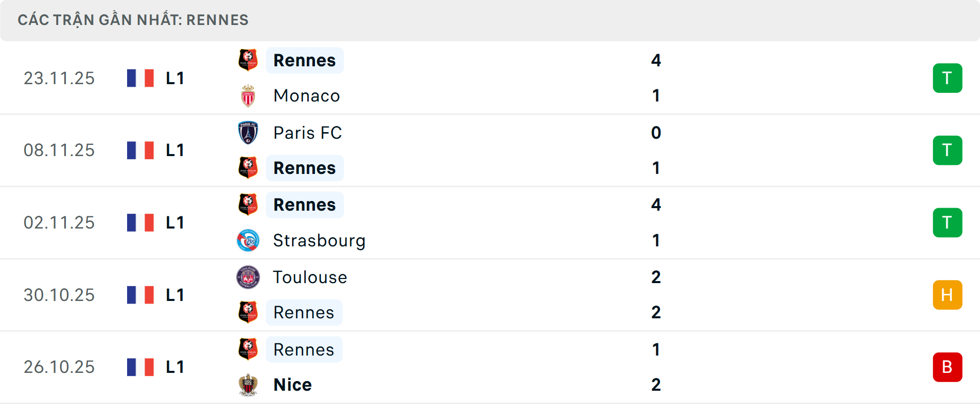Click the France flag next to 23.11.25
The height and width of the screenshot is (404, 980).
tap(140, 78)
